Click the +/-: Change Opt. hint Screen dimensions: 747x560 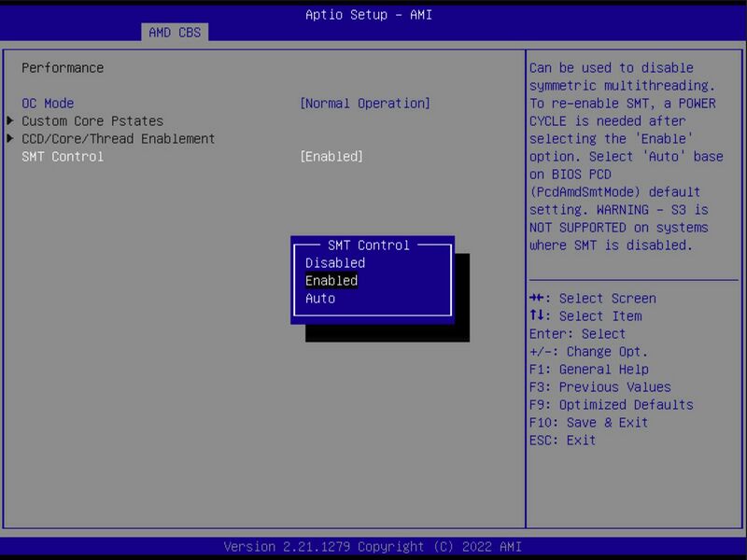(x=588, y=352)
